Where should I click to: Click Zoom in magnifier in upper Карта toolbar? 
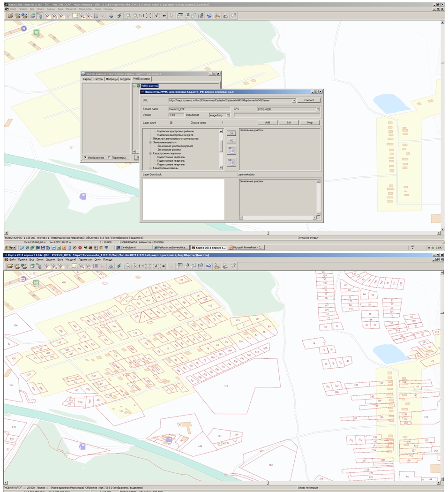(135, 15)
